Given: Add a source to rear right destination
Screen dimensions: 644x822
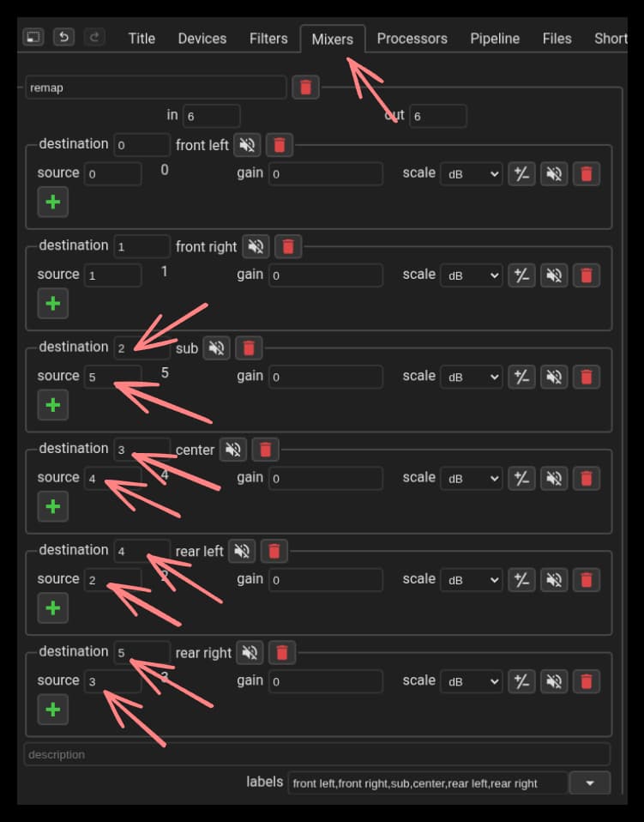Looking at the screenshot, I should [52, 710].
